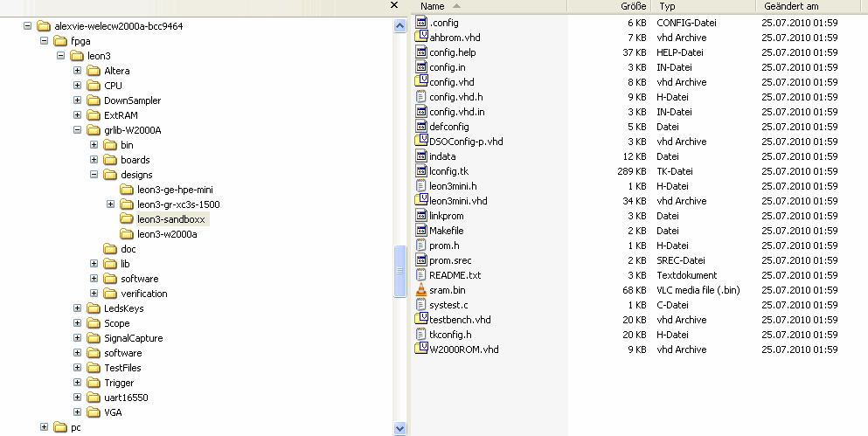
Task: Select the LedsKeys folder
Action: [x=123, y=308]
